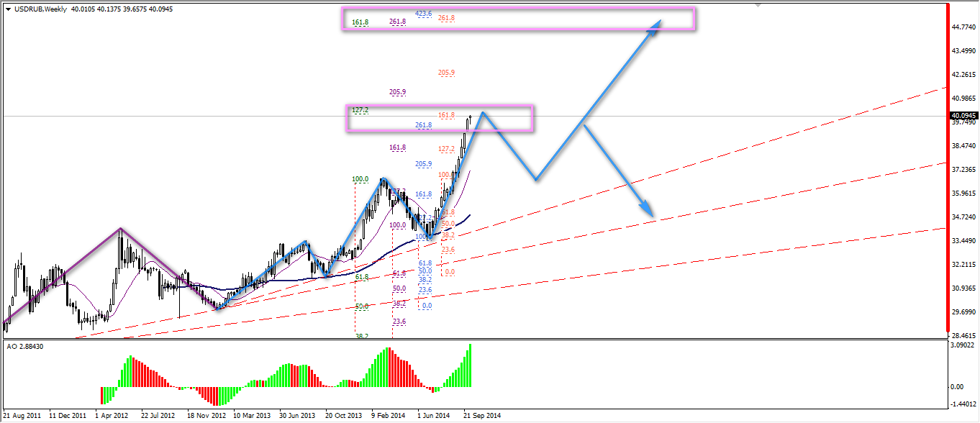Image resolution: width=980 pixels, height=423 pixels.
Task: Select the orange 205.9 Fibonacci label
Action: tap(446, 73)
